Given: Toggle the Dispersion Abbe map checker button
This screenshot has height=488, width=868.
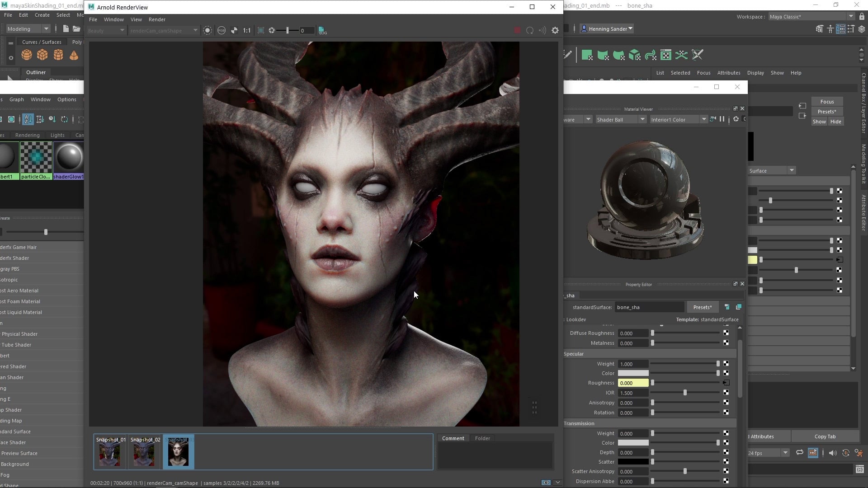Looking at the screenshot, I should pyautogui.click(x=726, y=481).
